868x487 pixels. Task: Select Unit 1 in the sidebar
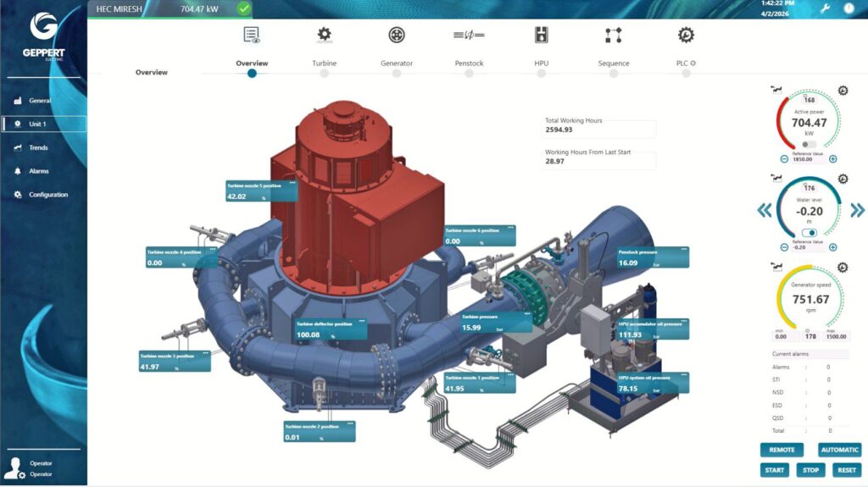(x=44, y=124)
